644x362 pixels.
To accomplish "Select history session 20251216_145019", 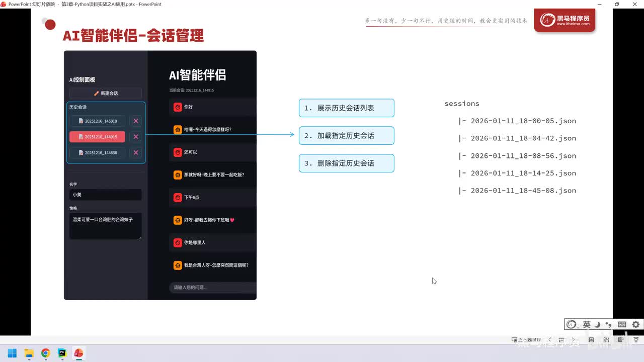I will (97, 121).
